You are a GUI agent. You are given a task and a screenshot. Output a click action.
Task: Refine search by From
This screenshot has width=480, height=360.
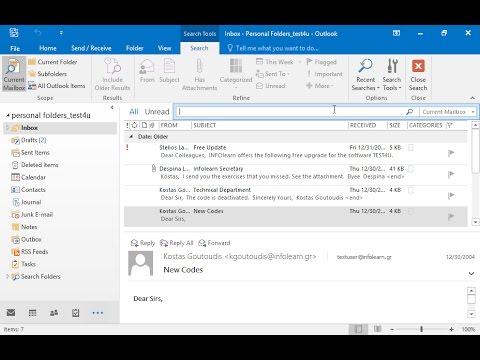pyautogui.click(x=147, y=71)
